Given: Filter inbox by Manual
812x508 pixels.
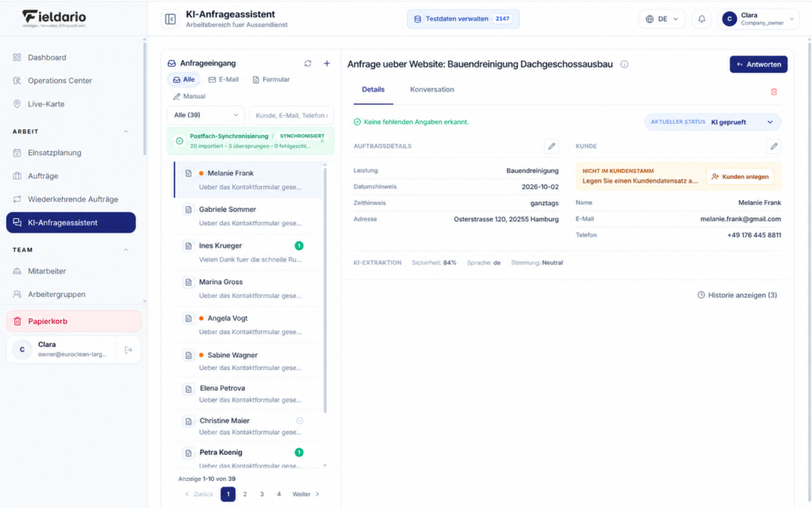Looking at the screenshot, I should click(x=189, y=96).
